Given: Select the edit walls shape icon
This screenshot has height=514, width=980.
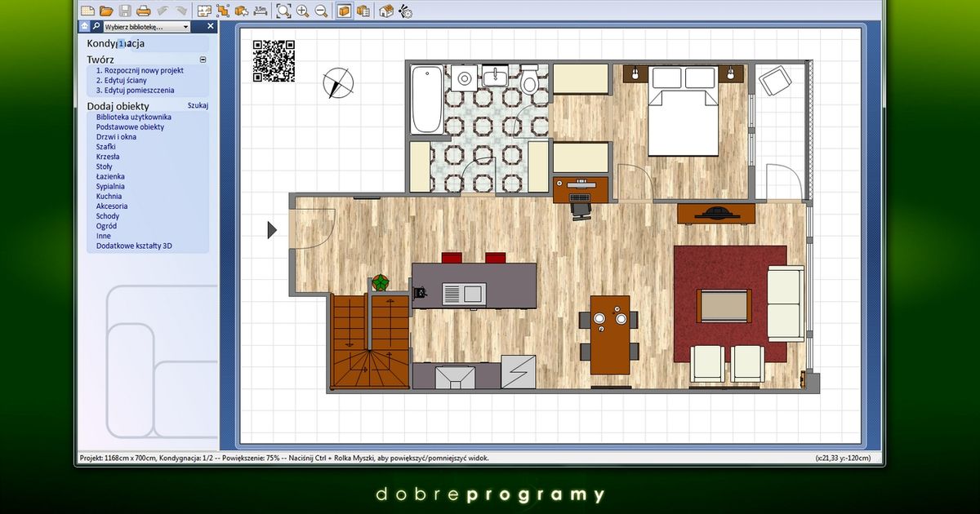Looking at the screenshot, I should 222,11.
